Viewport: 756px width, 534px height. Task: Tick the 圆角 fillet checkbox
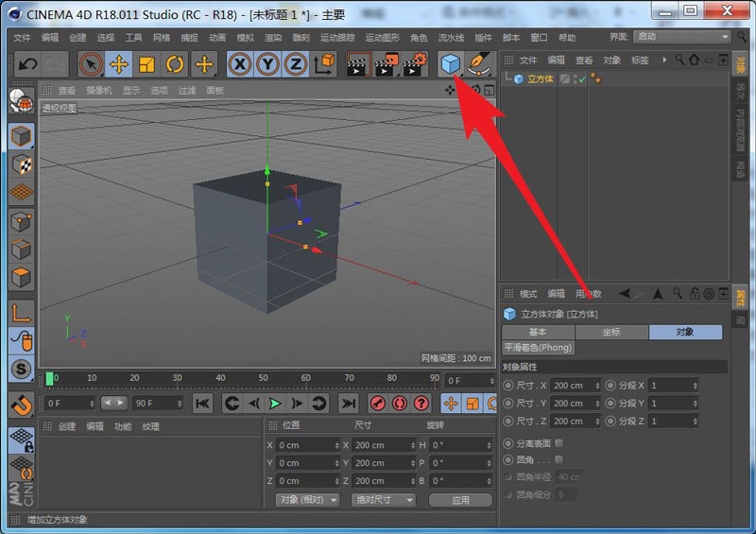tap(559, 459)
